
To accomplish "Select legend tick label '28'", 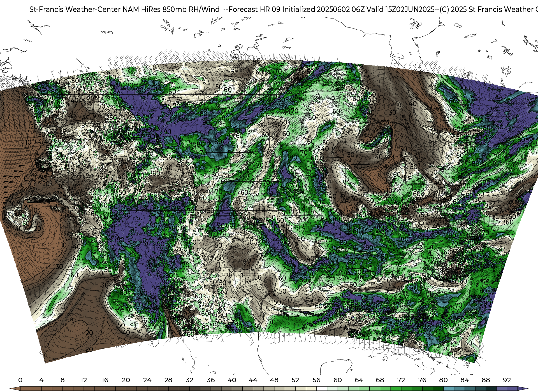I will pyautogui.click(x=168, y=380).
